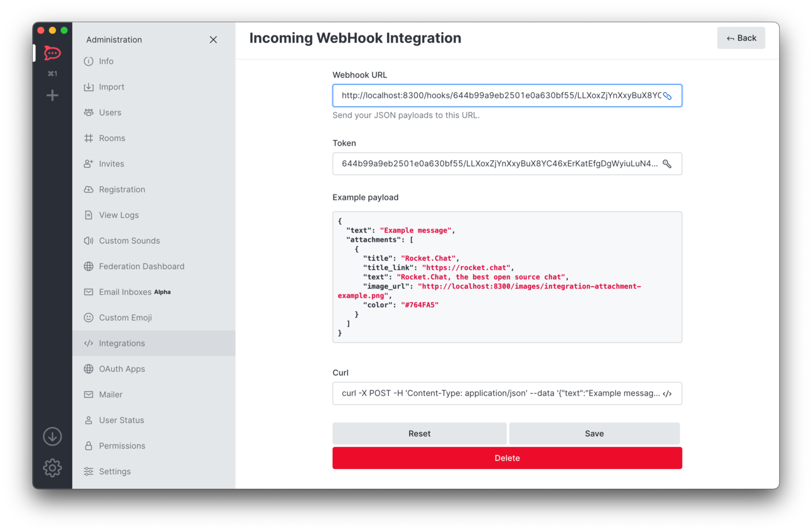Click the Invites user-plus icon
The width and height of the screenshot is (812, 532).
click(89, 164)
